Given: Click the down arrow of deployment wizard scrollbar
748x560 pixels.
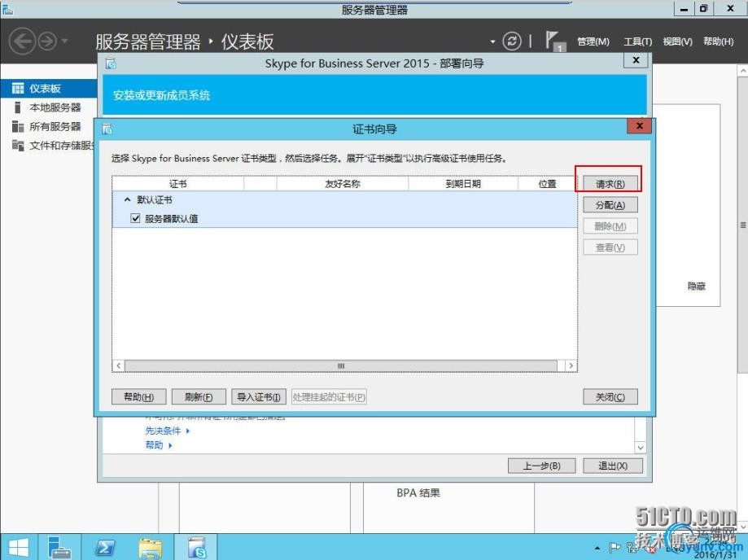Looking at the screenshot, I should (x=641, y=448).
